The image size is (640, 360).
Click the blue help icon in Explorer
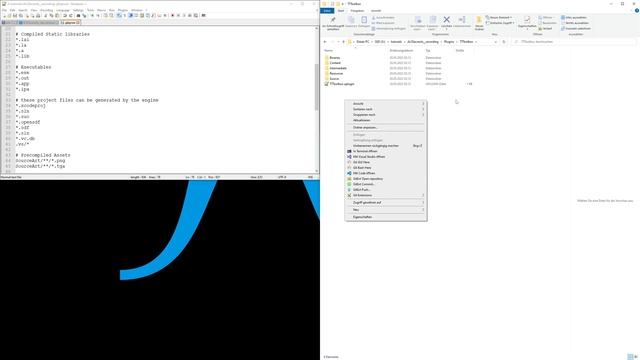coord(636,11)
